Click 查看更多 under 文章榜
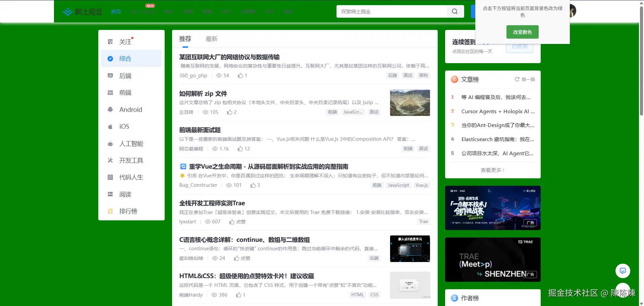Image resolution: width=644 pixels, height=306 pixels. point(493,170)
